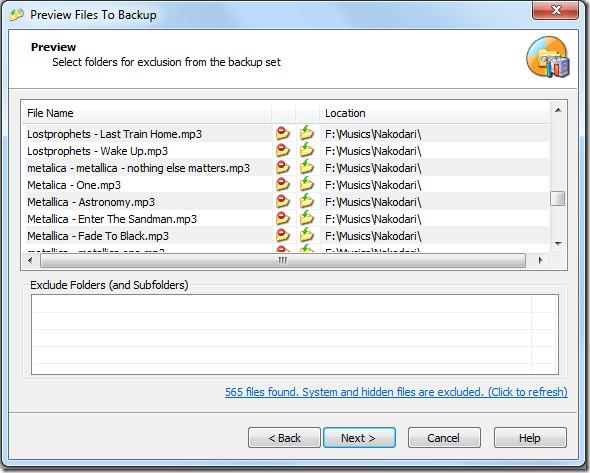This screenshot has width=590, height=473.
Task: Open Help for this dialog
Action: (530, 438)
